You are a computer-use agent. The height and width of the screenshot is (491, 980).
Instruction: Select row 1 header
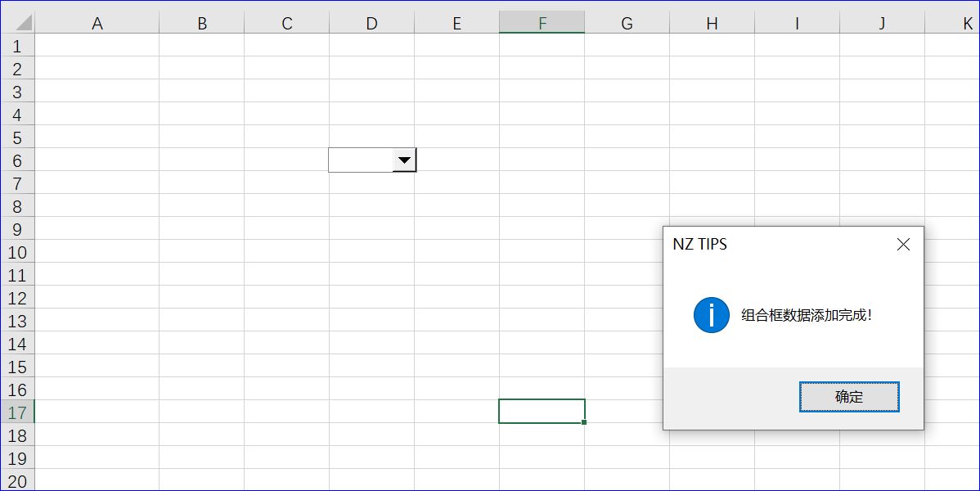(x=17, y=46)
